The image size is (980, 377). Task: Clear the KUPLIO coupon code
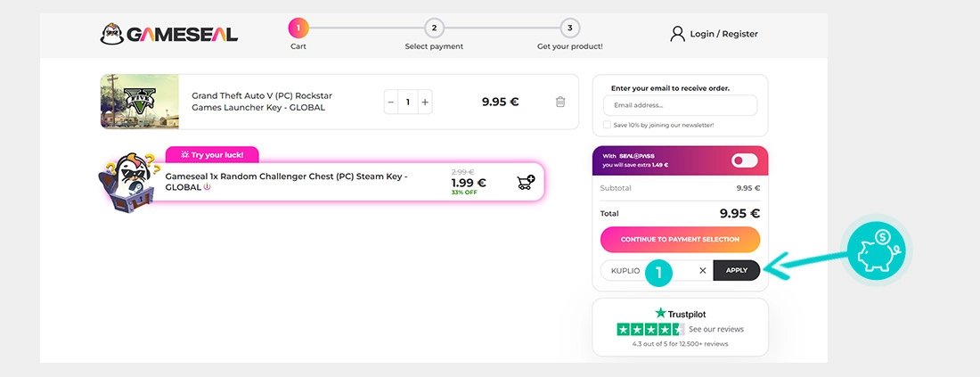[x=703, y=271]
